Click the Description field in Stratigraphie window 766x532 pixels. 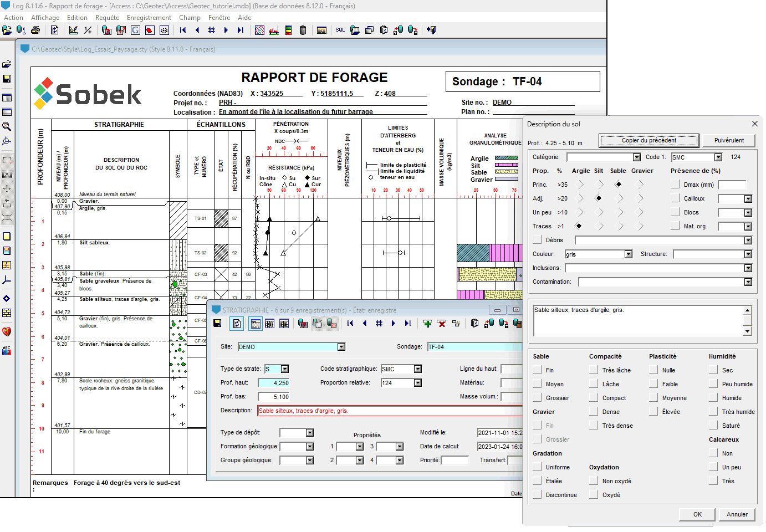390,411
